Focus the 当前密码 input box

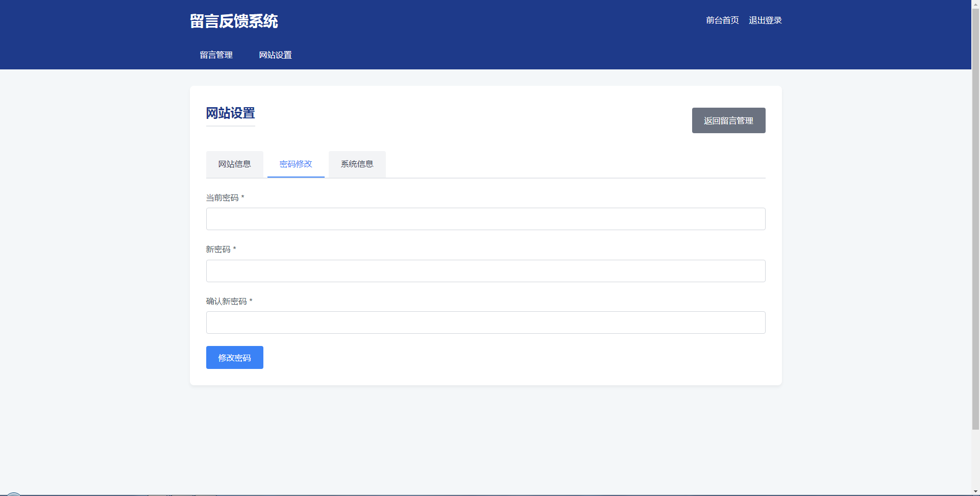coord(485,219)
